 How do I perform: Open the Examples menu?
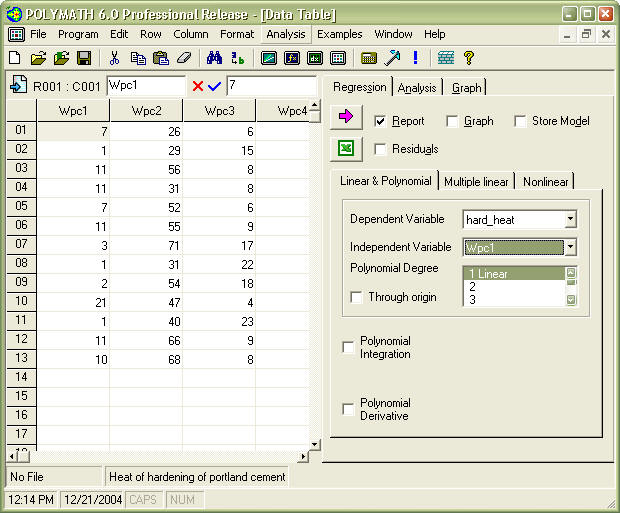[340, 34]
